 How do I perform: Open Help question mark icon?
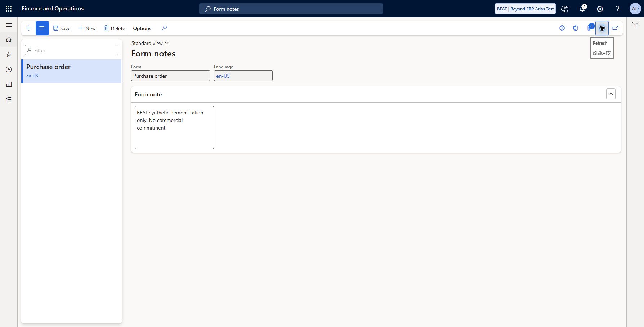pos(617,9)
